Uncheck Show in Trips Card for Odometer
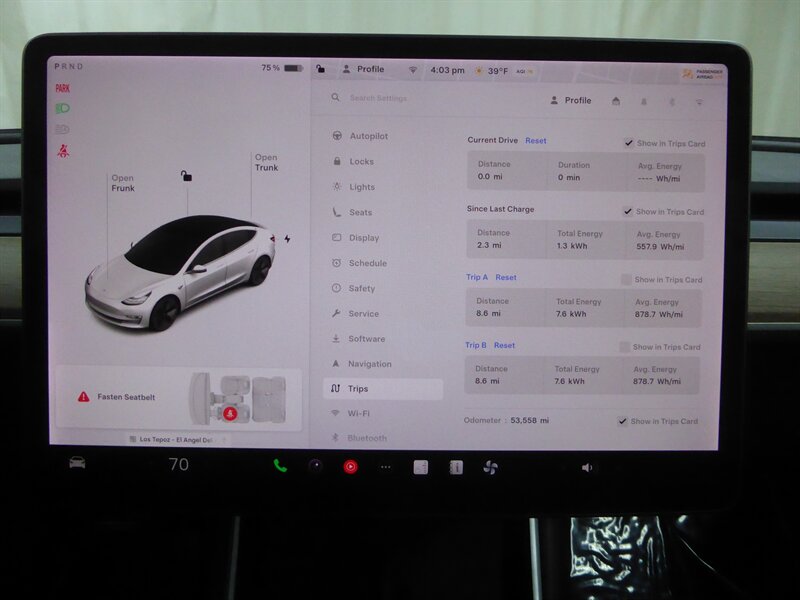 pyautogui.click(x=621, y=421)
